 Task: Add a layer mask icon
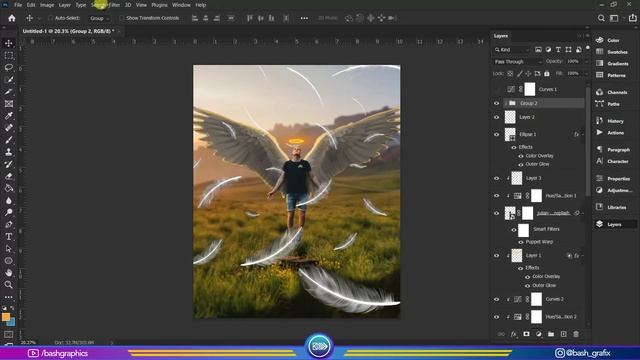(x=526, y=334)
